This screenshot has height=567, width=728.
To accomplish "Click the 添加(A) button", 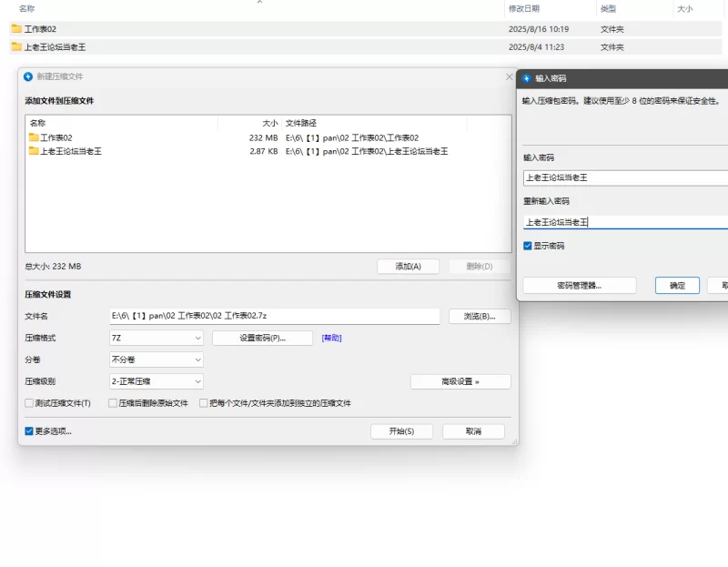I will 408,267.
